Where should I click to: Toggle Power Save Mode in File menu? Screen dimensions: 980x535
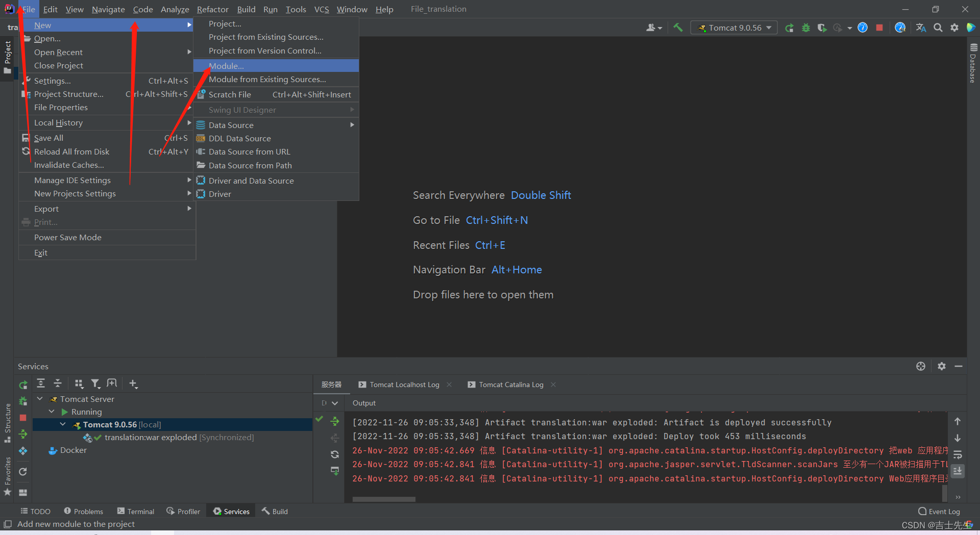point(107,237)
